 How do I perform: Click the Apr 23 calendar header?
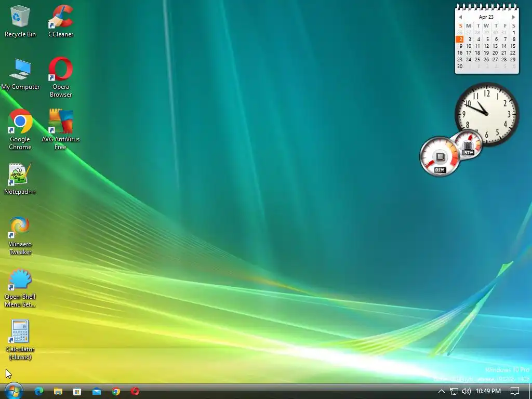coord(486,17)
